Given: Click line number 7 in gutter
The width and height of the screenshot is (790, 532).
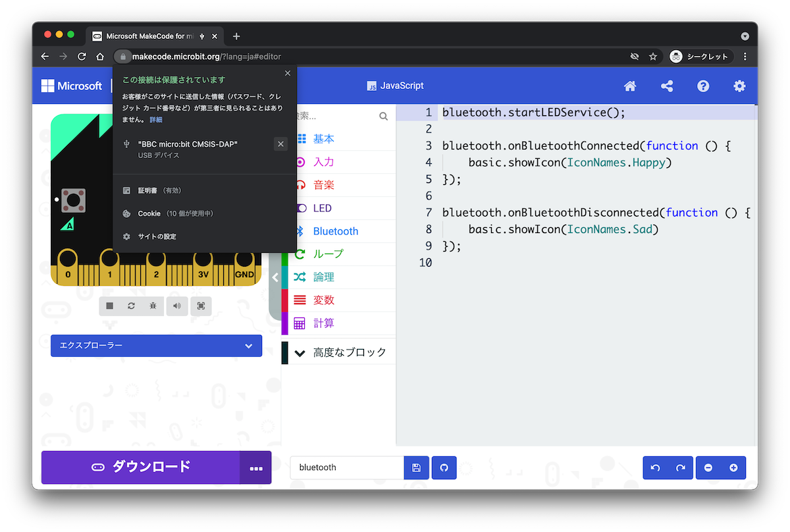Looking at the screenshot, I should 429,213.
